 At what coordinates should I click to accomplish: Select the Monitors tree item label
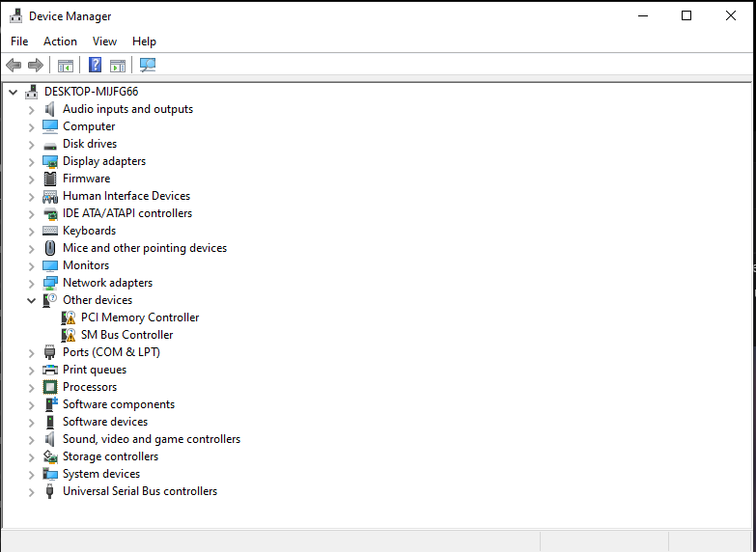point(86,265)
